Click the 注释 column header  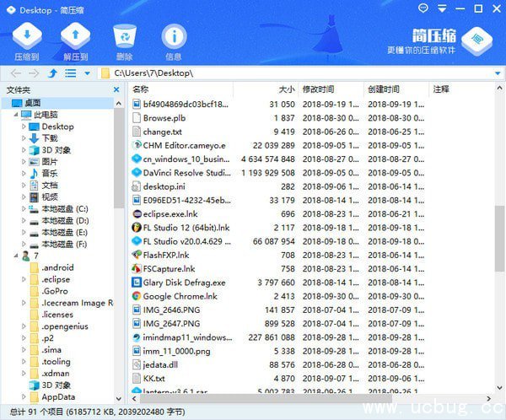pos(441,89)
